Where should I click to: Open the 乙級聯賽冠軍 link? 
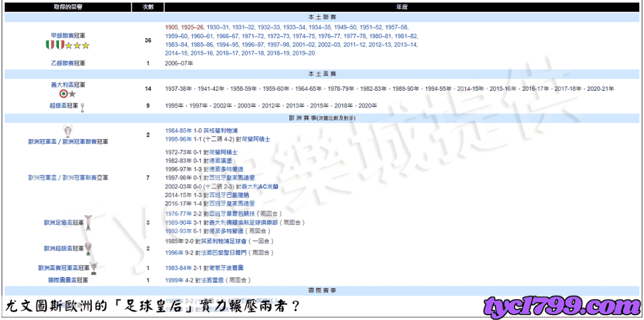click(x=68, y=63)
